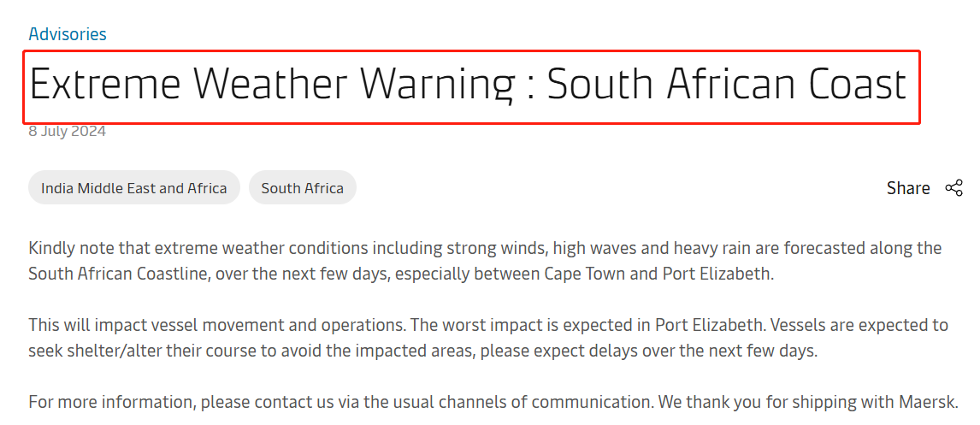The width and height of the screenshot is (980, 425).
Task: Select the India Middle East and Africa tag
Action: click(x=133, y=187)
